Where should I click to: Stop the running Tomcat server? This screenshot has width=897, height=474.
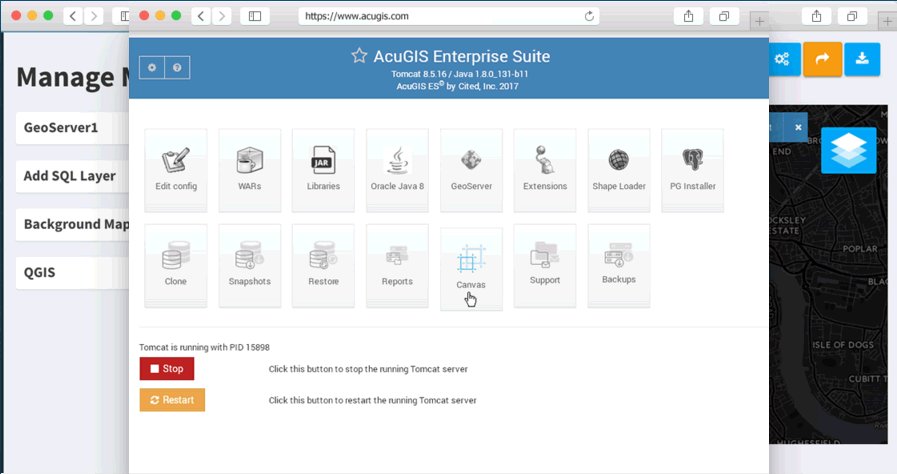(x=167, y=369)
